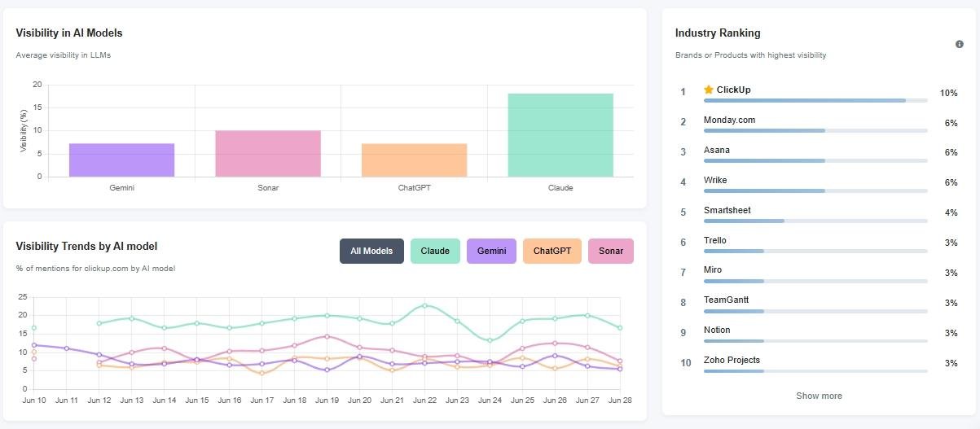
Task: Click the ChatGPT orange bar
Action: pos(414,160)
